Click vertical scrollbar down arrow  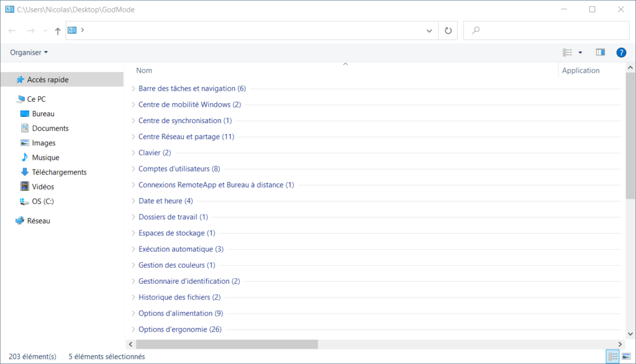pyautogui.click(x=630, y=334)
